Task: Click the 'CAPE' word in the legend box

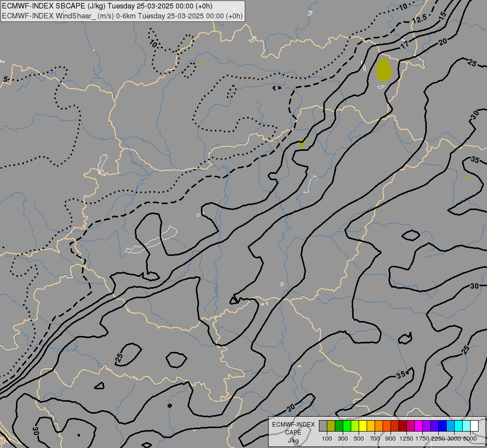Action: click(293, 433)
